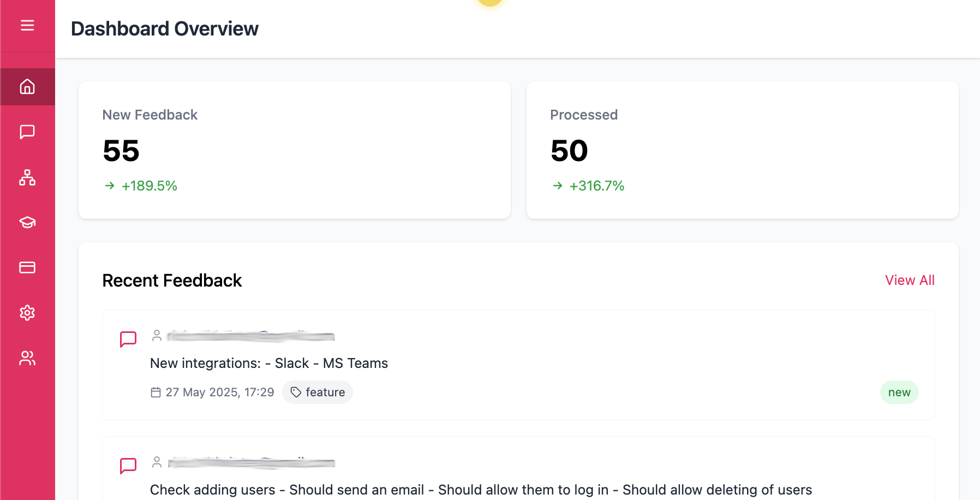Open the Check adding users feedback item
The image size is (980, 500).
[x=518, y=468]
